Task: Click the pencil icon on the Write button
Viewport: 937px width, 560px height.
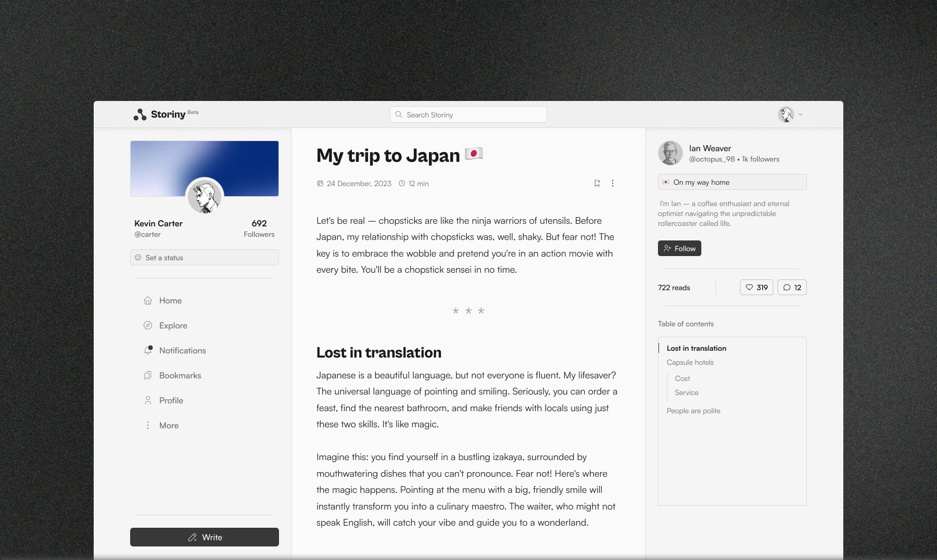Action: 193,537
